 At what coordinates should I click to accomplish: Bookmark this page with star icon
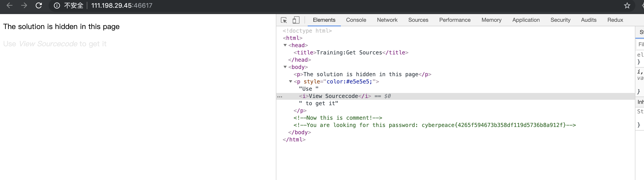(627, 5)
